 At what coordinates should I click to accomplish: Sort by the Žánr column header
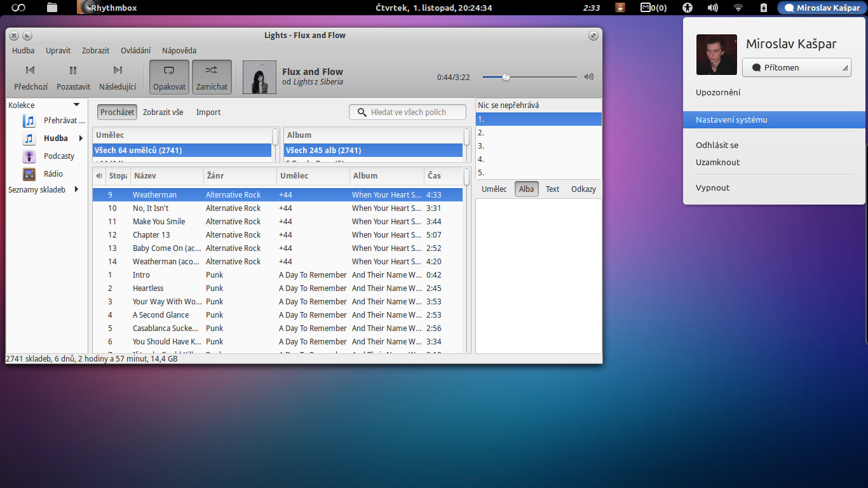point(240,176)
